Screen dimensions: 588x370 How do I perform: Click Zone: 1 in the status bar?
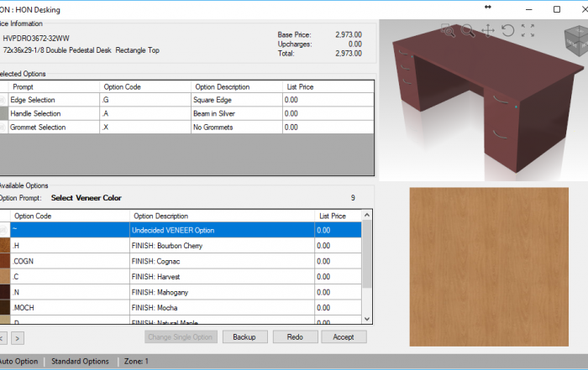point(136,362)
